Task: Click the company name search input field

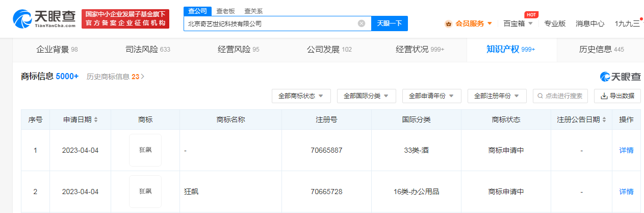Action: 271,23
